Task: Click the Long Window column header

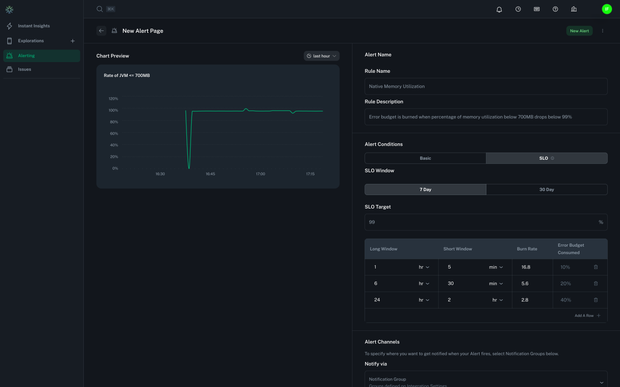Action: 383,249
